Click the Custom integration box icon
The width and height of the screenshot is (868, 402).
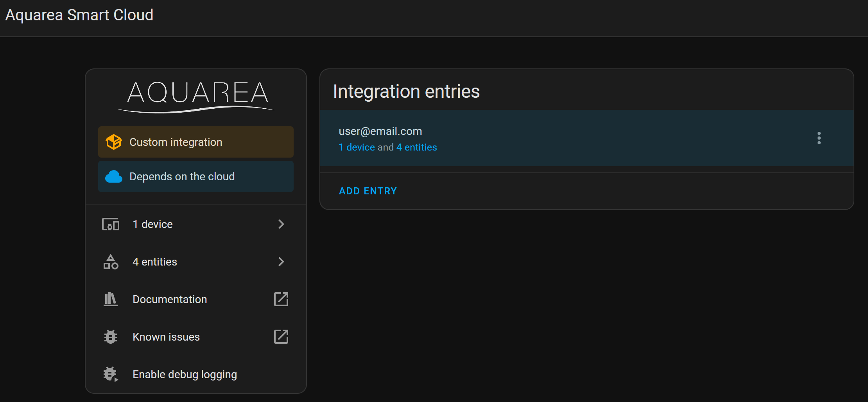[114, 142]
